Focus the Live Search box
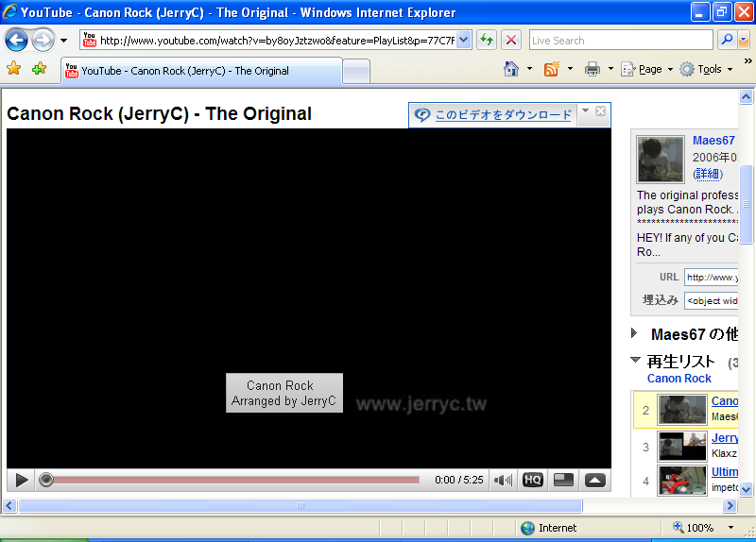756x542 pixels. pos(621,40)
